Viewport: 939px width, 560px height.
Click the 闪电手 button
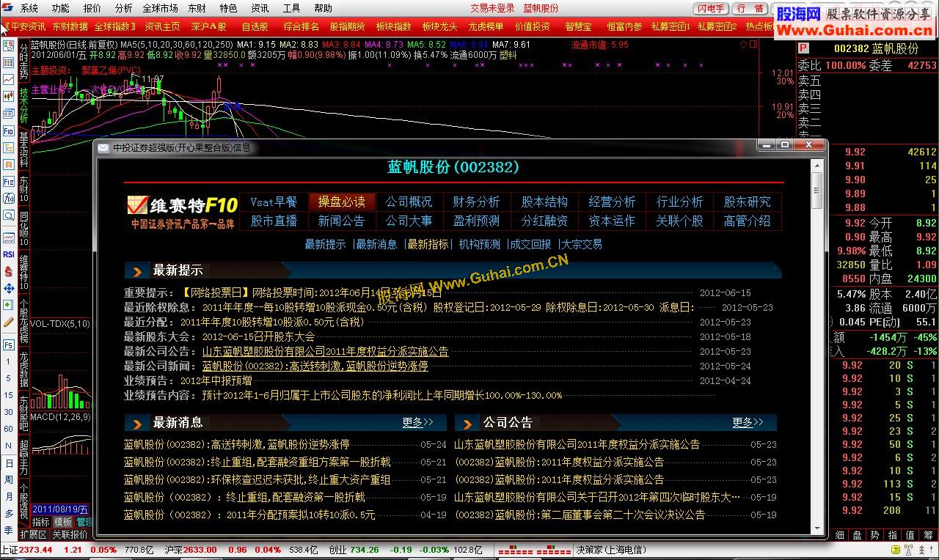click(712, 8)
